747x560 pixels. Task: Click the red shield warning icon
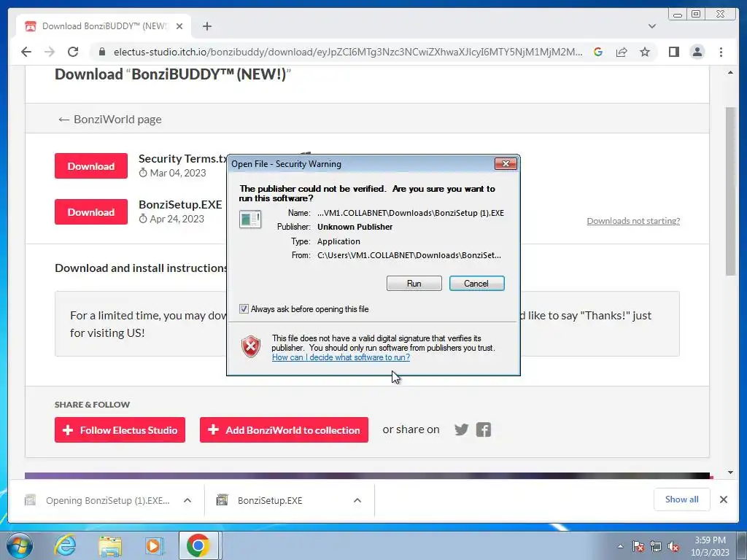click(x=251, y=346)
